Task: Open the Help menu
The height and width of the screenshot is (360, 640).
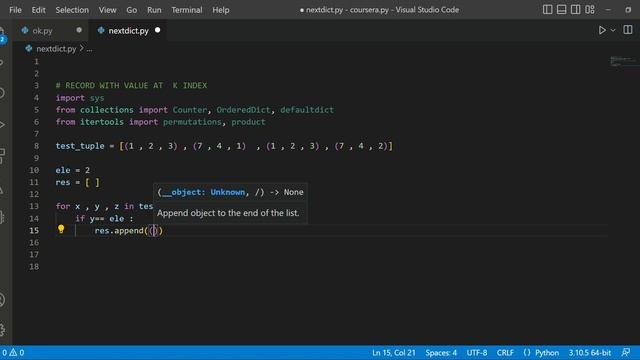Action: (220, 10)
